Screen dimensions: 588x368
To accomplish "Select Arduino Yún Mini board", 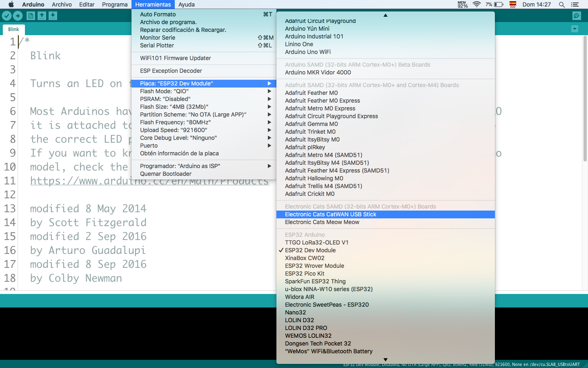I will point(385,29).
